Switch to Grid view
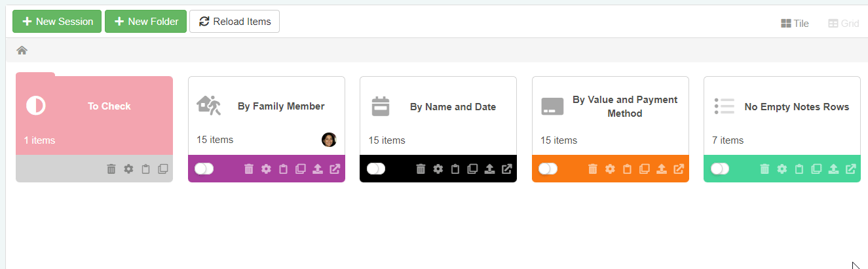868x269 pixels. (x=843, y=24)
